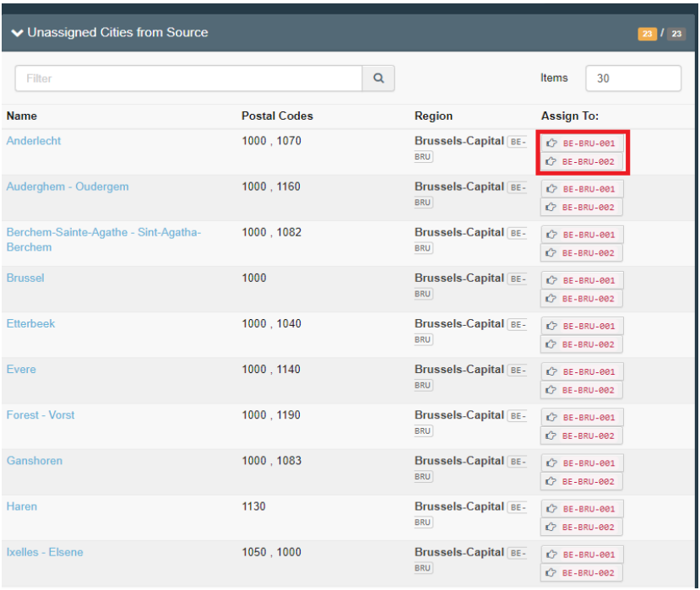Click Brussels-Capital region in Haren row
This screenshot has height=590, width=700.
[x=459, y=506]
